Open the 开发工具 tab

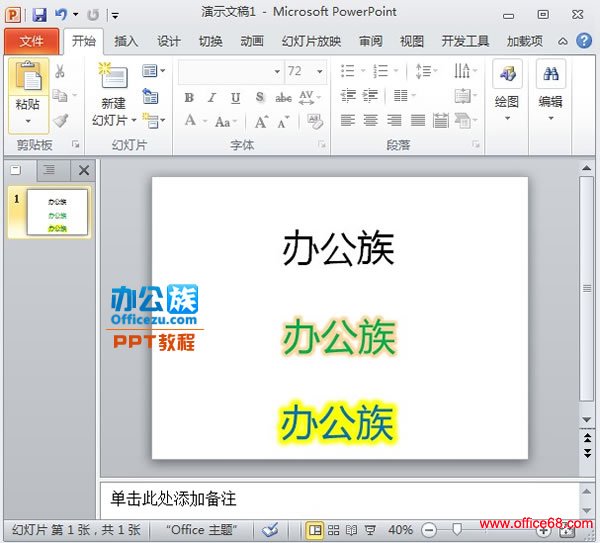click(465, 41)
